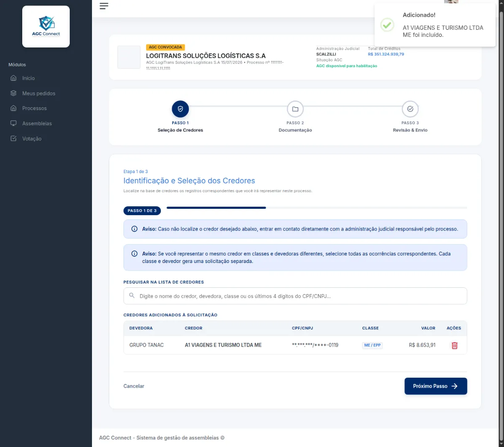Screen dimensions: 504x447
Task: Focus the creditor search input field
Action: [x=295, y=296]
